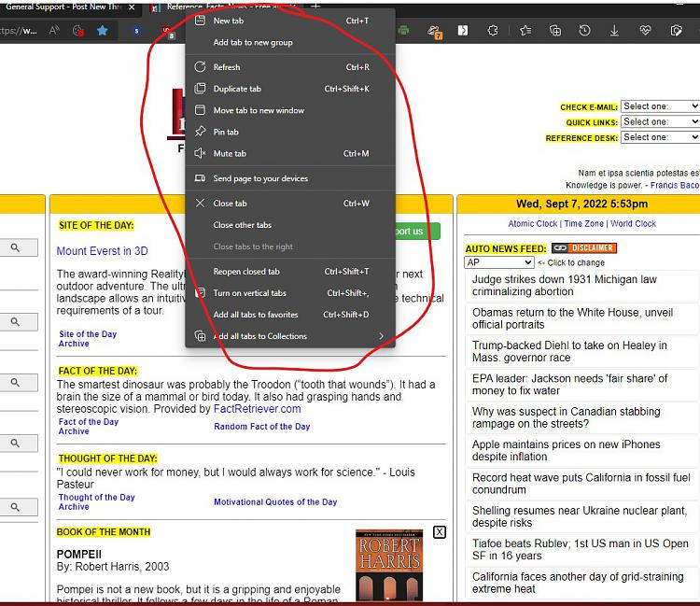Screen dimensions: 700x606
Task: Click Random Fact of the Day link
Action: point(261,427)
